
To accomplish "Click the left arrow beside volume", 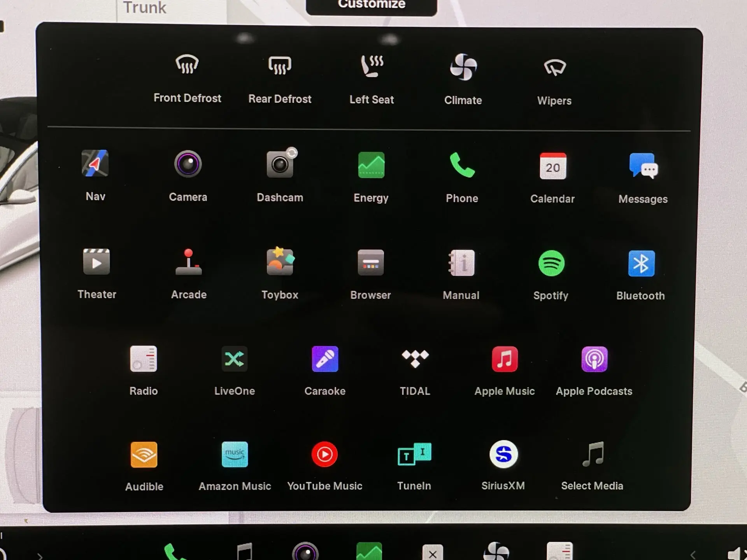I will click(x=693, y=555).
